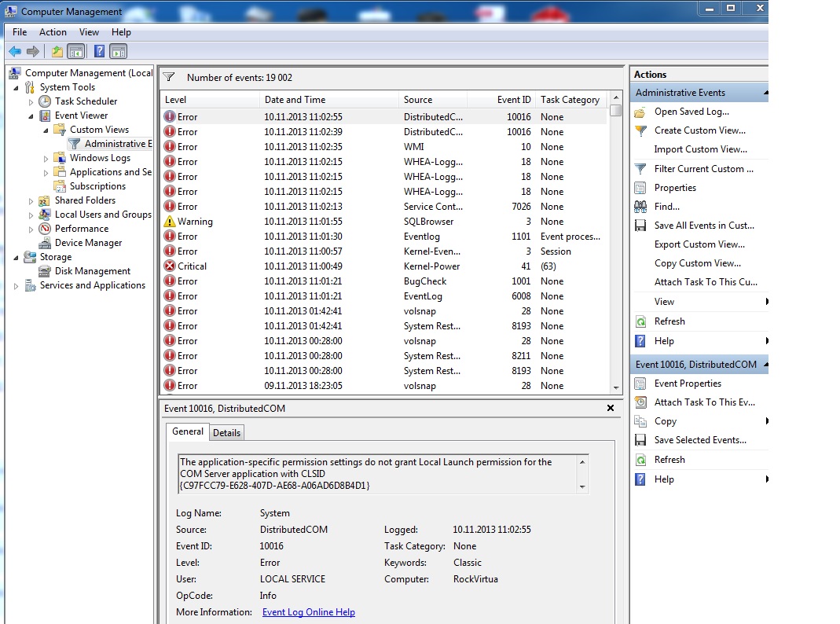Click the Disk Management drive icon

[x=45, y=271]
